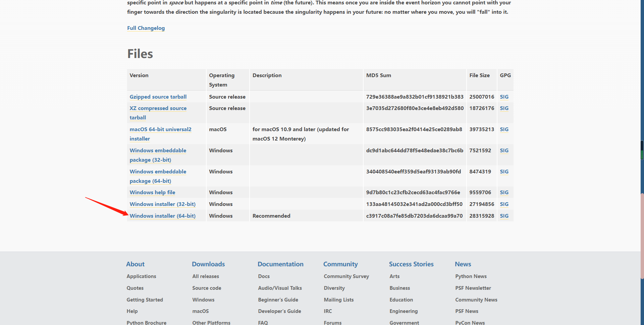This screenshot has width=644, height=325.
Task: Open the Quotes footer link
Action: click(135, 288)
